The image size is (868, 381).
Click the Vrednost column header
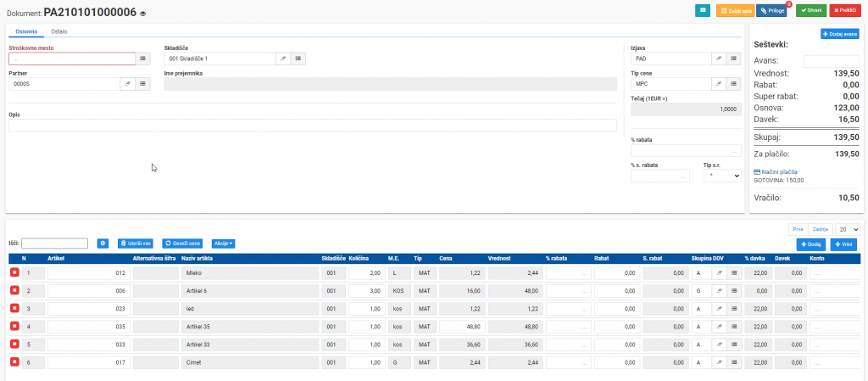498,258
